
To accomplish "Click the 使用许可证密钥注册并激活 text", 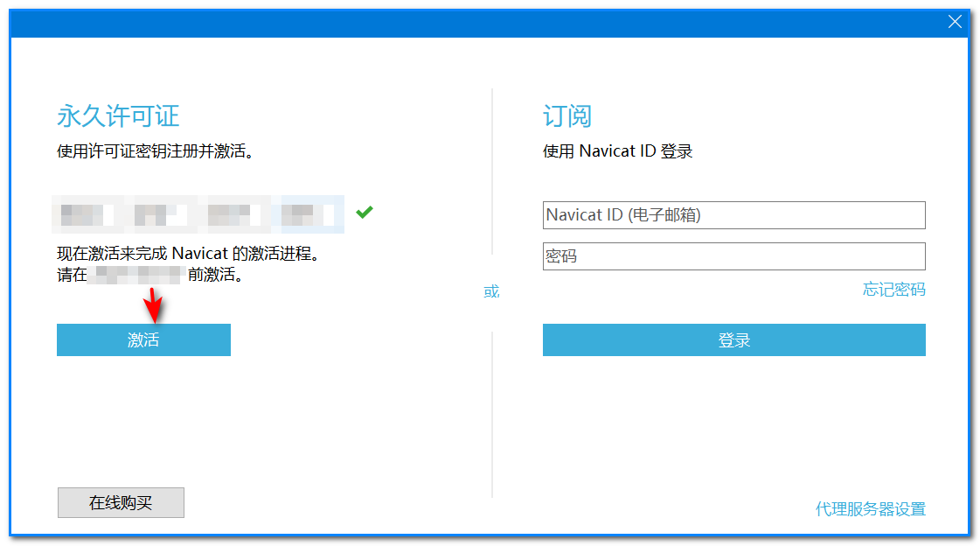I will point(155,151).
